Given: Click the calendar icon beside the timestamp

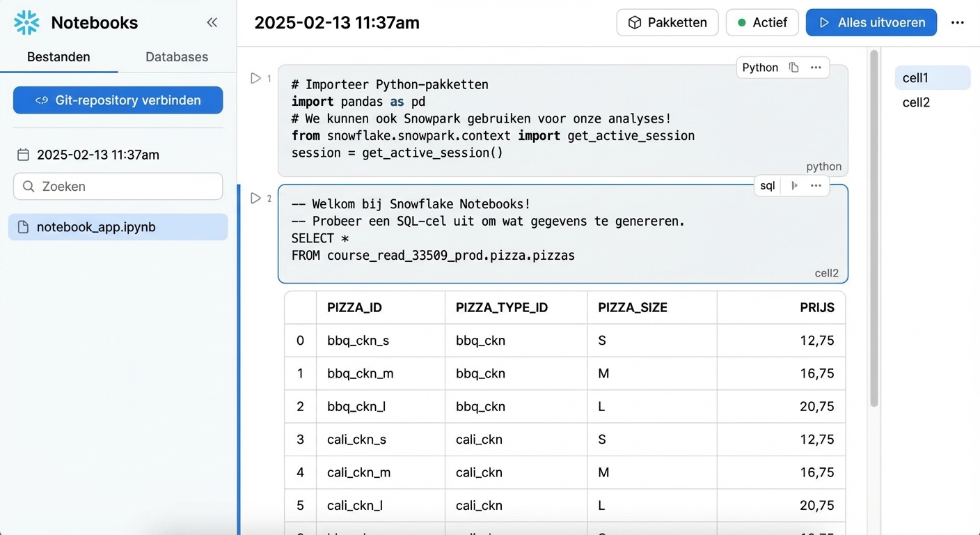Looking at the screenshot, I should click(x=24, y=154).
